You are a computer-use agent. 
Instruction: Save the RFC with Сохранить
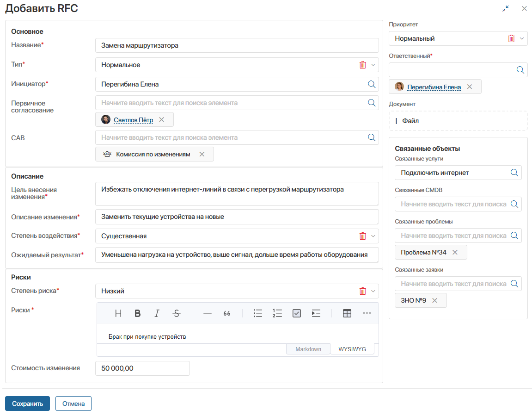[x=27, y=404]
